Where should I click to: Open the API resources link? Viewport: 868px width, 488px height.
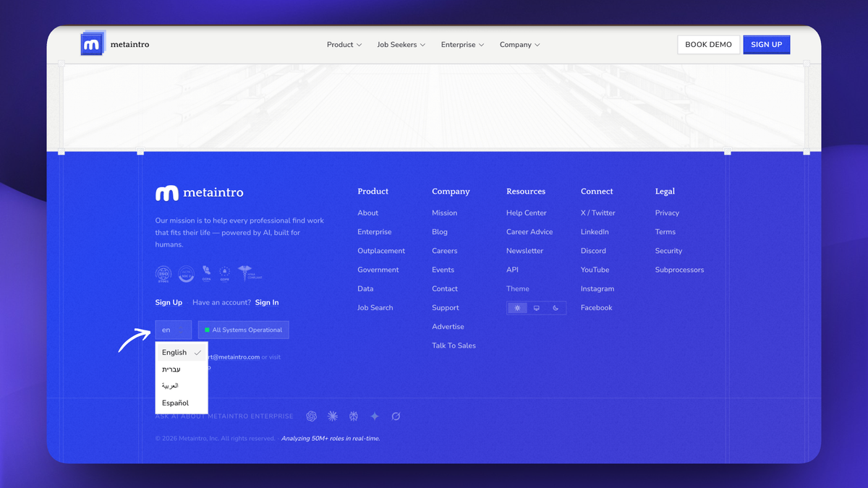click(512, 270)
